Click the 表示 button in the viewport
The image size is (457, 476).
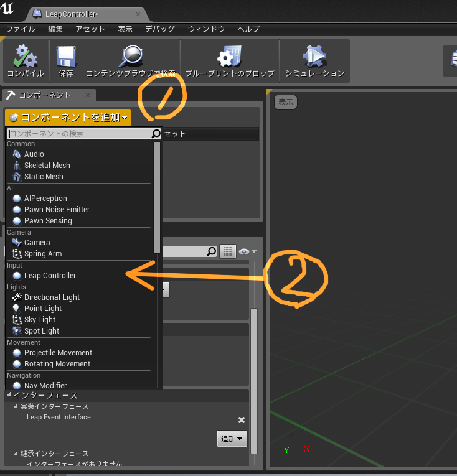[286, 102]
